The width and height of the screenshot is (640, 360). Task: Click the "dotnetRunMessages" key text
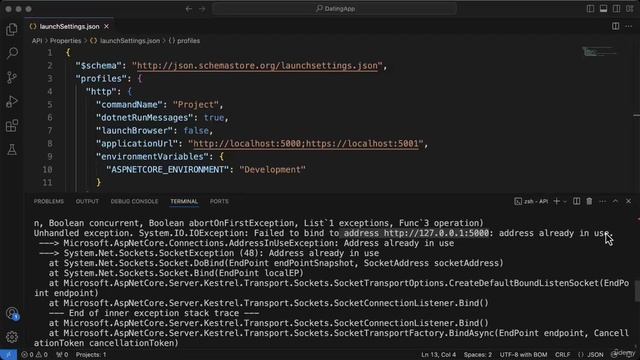pyautogui.click(x=144, y=118)
